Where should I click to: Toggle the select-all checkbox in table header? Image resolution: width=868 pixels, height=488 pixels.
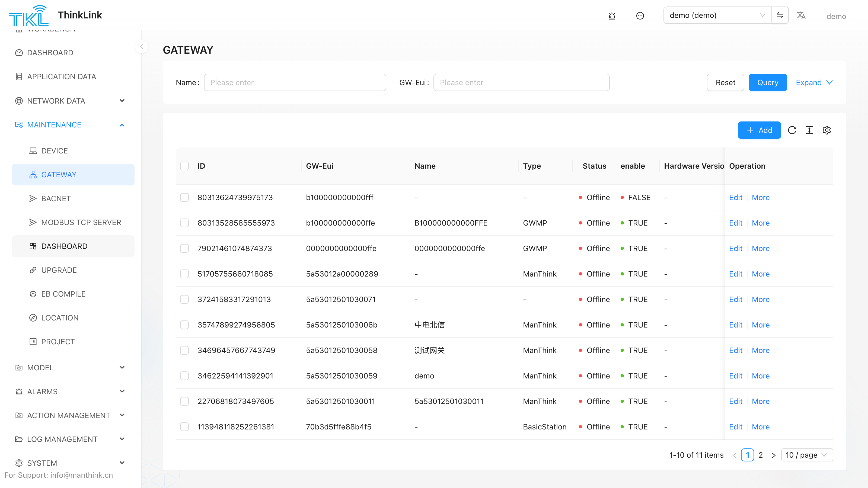(184, 166)
